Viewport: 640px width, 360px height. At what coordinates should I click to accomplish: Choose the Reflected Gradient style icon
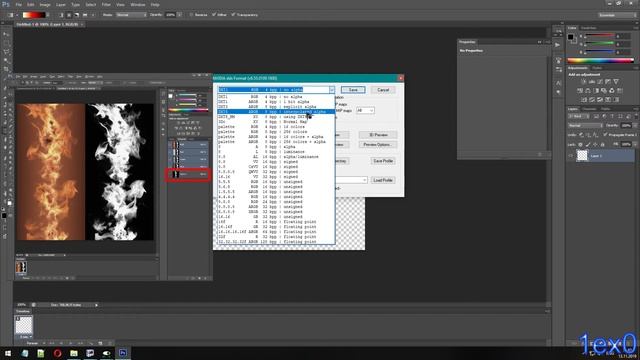pos(84,15)
